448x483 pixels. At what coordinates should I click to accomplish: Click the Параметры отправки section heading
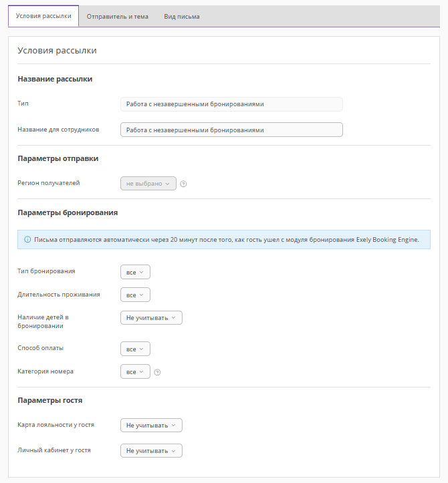pyautogui.click(x=58, y=158)
